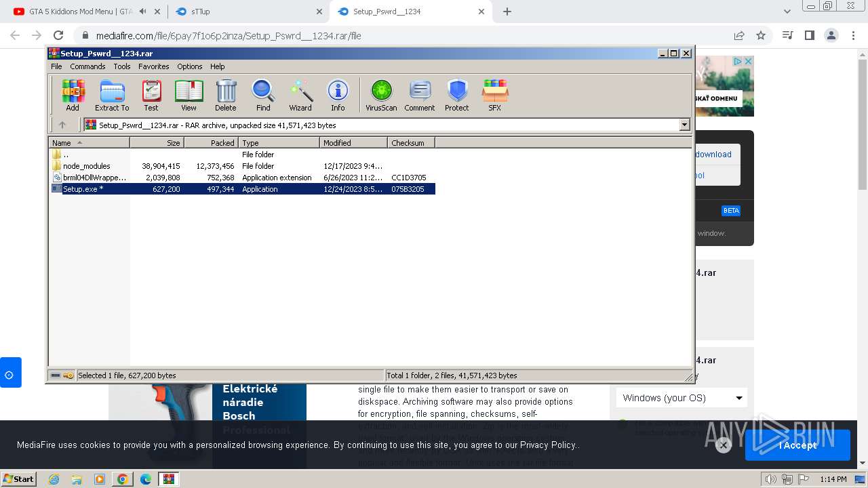
Task: Open the File menu
Action: tap(56, 66)
